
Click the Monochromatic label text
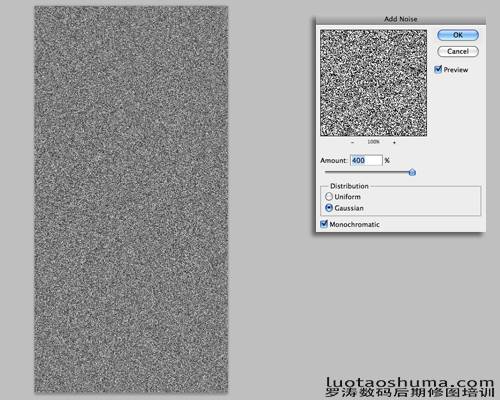point(355,224)
